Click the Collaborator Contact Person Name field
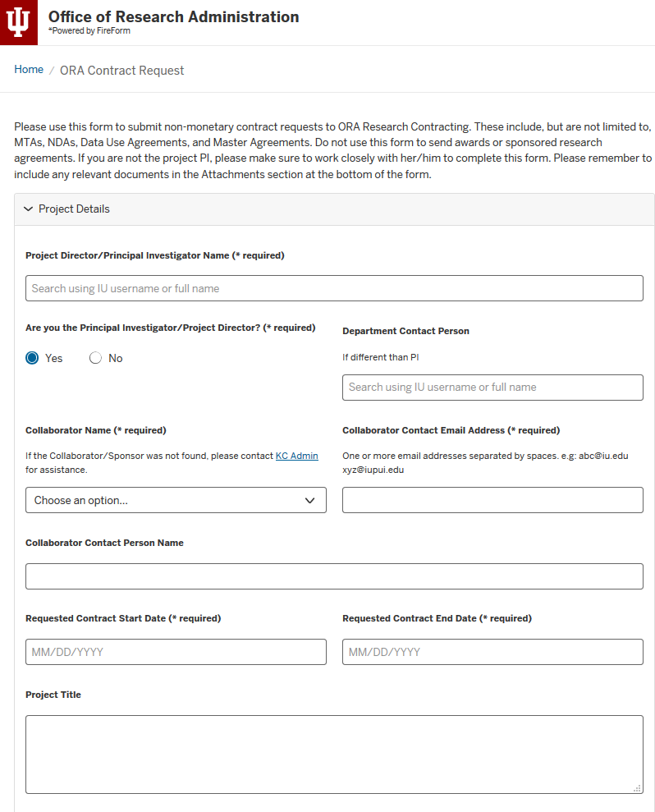 334,576
